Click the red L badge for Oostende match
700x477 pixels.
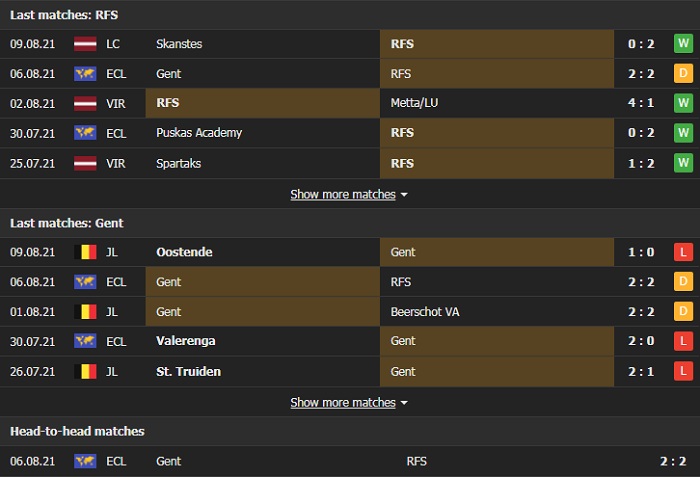point(684,253)
